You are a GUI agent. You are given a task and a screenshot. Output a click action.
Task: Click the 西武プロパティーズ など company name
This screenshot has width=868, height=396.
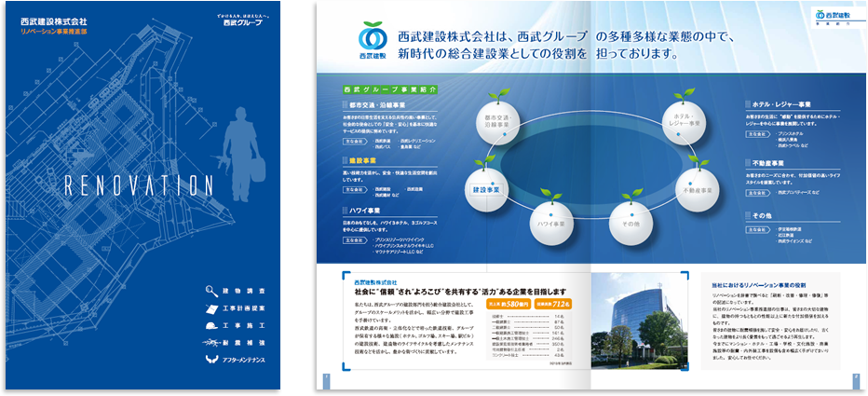[x=798, y=192]
